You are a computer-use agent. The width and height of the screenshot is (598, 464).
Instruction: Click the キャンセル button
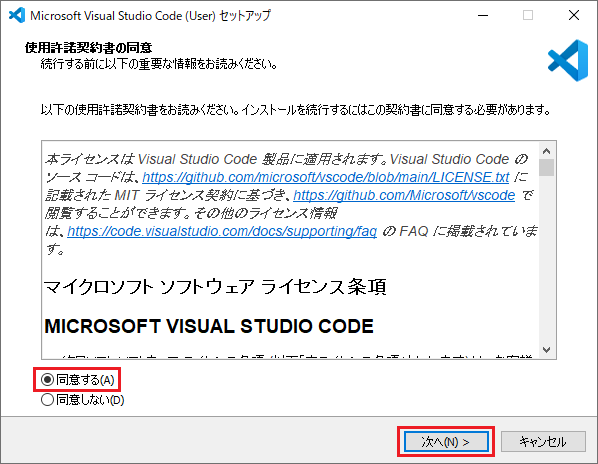pos(543,442)
